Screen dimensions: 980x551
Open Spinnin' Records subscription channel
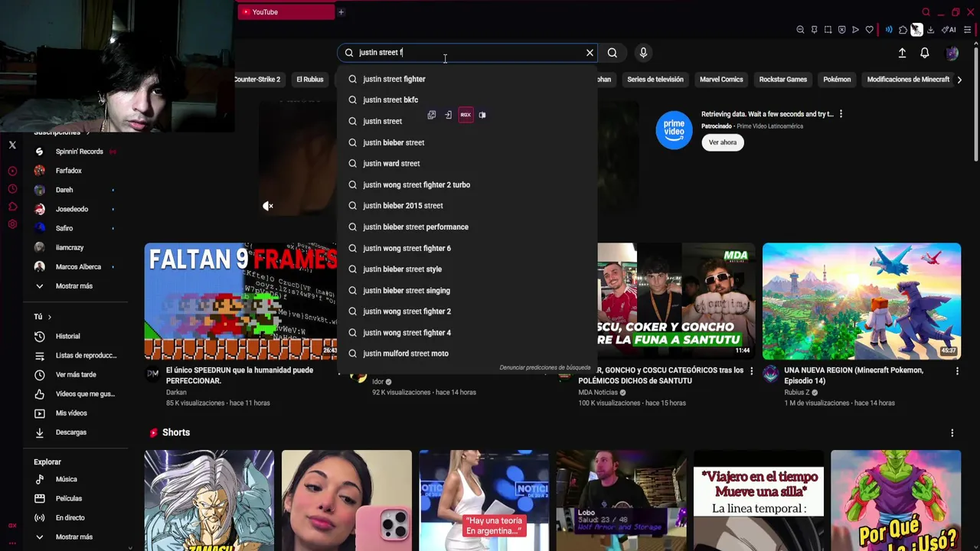tap(75, 152)
